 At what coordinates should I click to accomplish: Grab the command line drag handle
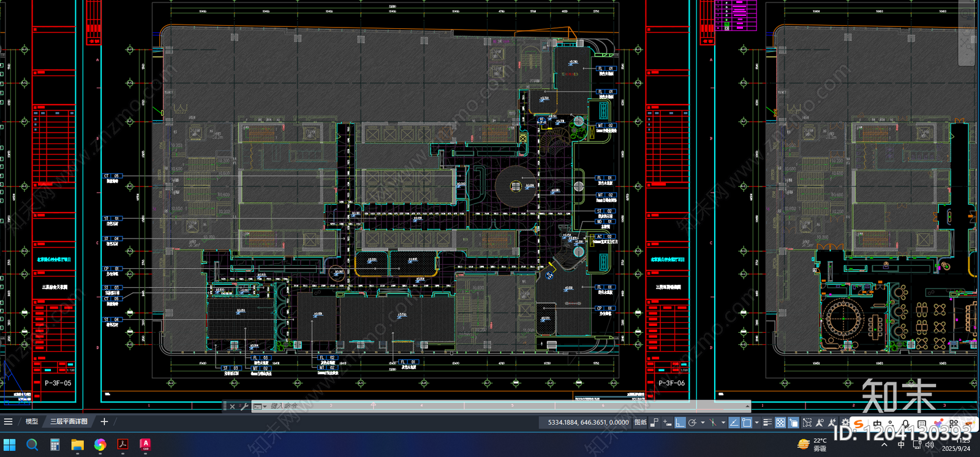pos(225,406)
